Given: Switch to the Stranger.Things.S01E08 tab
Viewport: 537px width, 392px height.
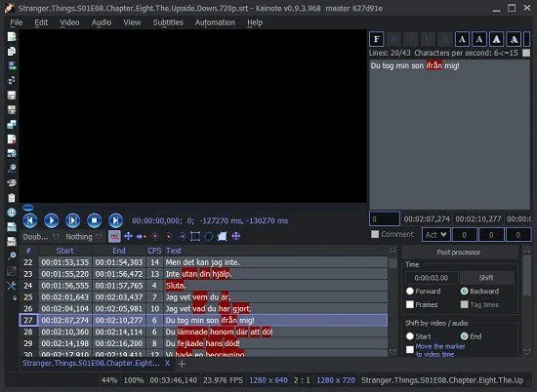Looking at the screenshot, I should (91, 364).
